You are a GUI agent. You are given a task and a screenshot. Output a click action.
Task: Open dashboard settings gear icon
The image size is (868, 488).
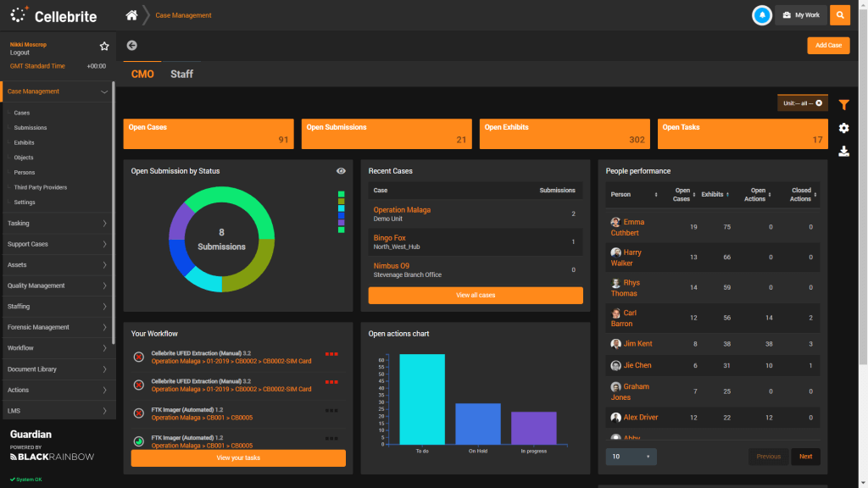click(x=843, y=128)
